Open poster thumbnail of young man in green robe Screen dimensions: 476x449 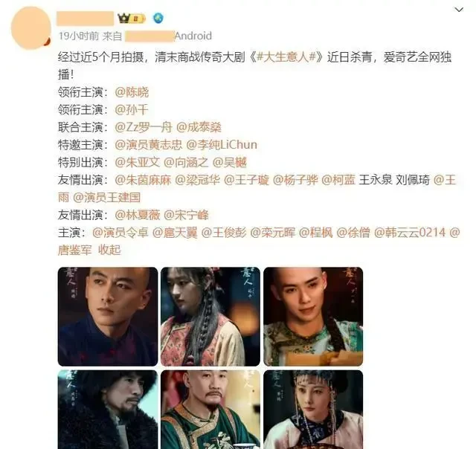[x=313, y=317]
